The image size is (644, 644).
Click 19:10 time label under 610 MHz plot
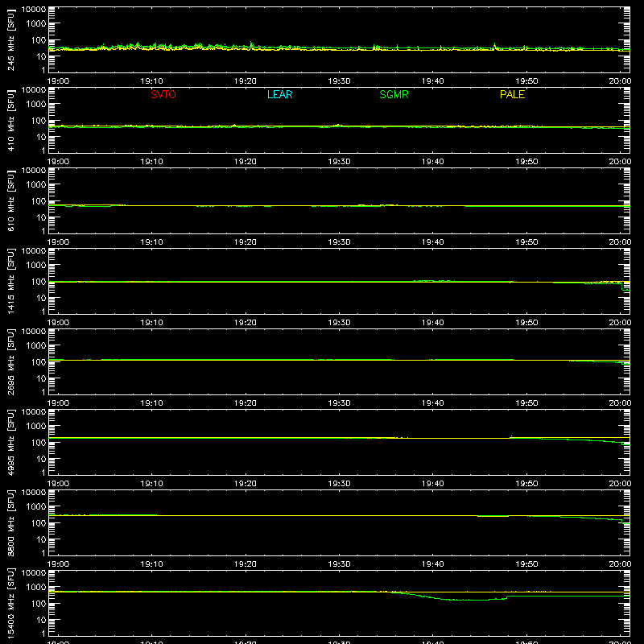(151, 242)
